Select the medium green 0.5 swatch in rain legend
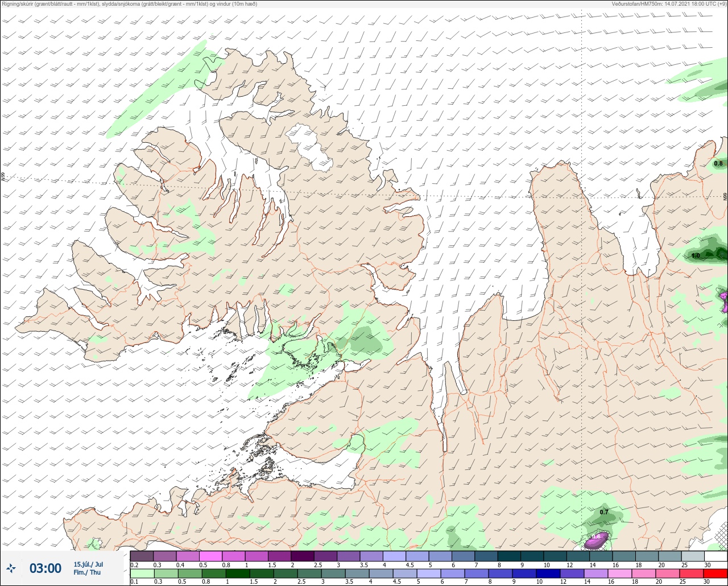 coord(189,573)
